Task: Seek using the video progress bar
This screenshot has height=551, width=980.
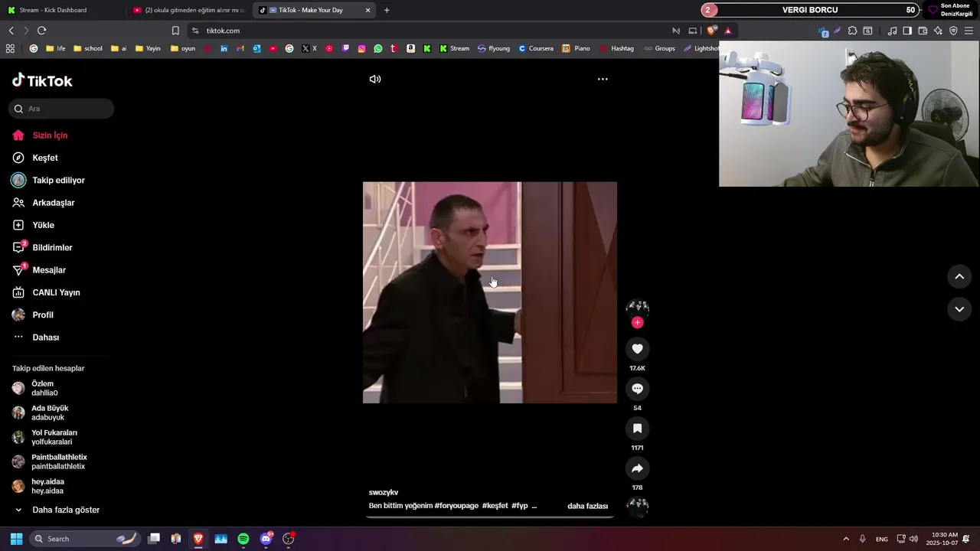Action: pos(490,517)
